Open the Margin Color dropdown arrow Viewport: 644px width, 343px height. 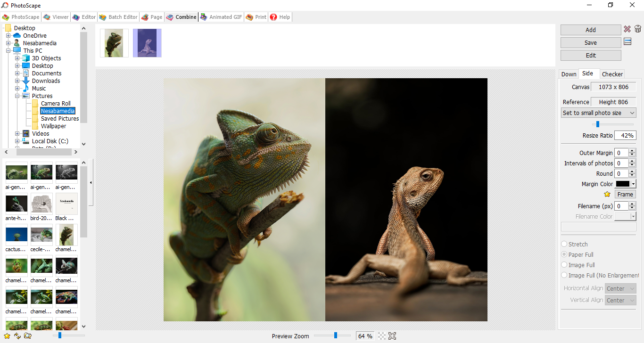coord(633,184)
